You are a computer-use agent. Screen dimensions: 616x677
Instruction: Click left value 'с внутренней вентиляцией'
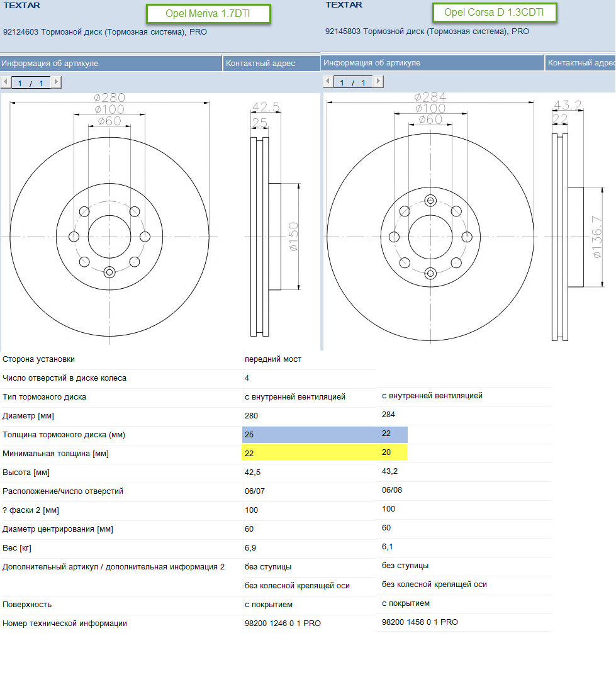click(x=295, y=397)
